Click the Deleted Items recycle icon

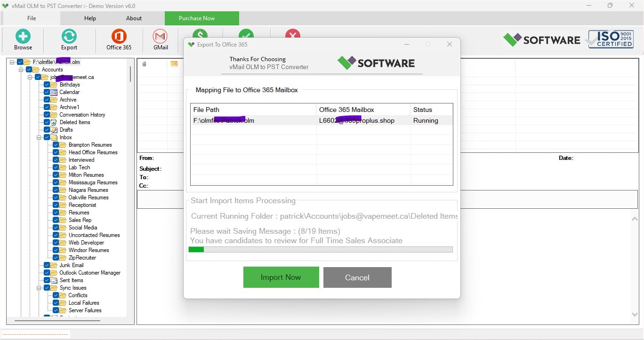click(x=54, y=122)
